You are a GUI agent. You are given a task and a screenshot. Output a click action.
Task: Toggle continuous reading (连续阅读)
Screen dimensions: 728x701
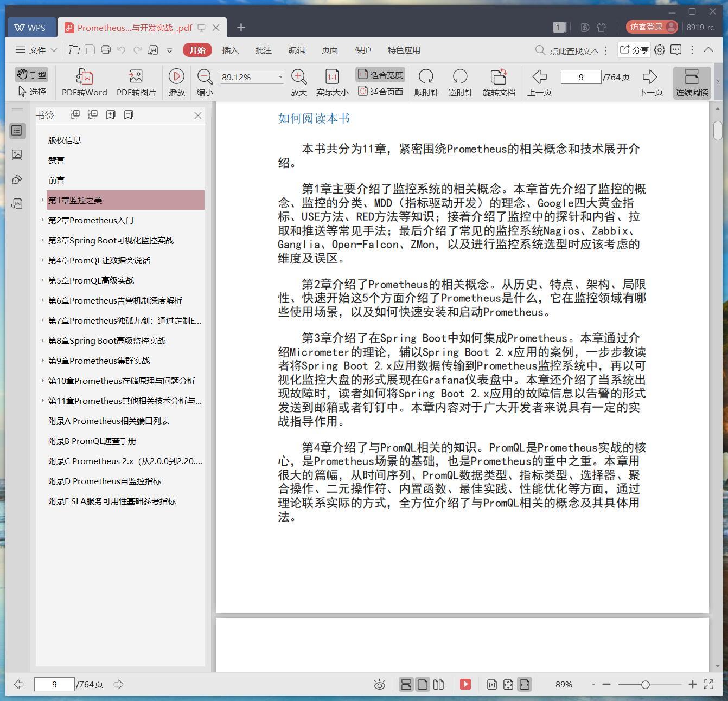pos(692,83)
